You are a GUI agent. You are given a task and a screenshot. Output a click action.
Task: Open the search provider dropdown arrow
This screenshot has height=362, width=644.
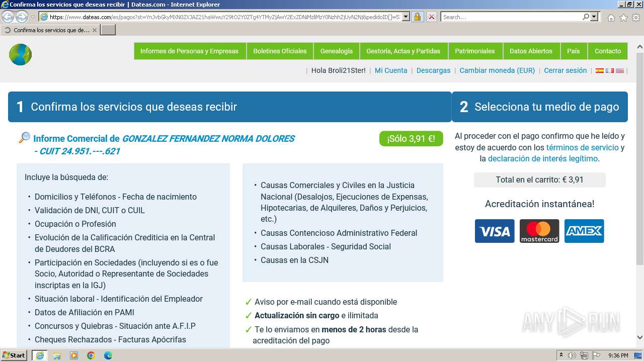pyautogui.click(x=594, y=17)
